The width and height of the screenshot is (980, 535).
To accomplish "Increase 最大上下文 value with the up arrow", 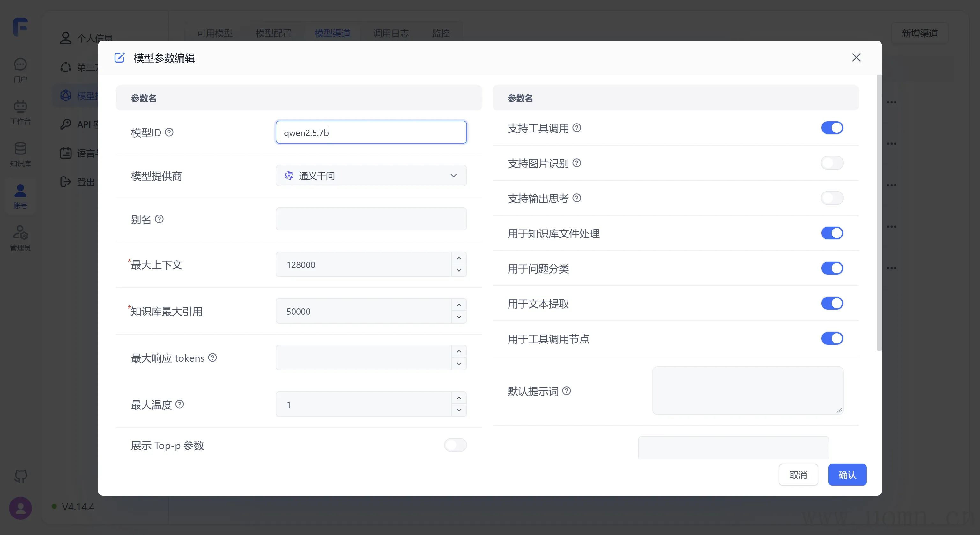I will tap(459, 259).
